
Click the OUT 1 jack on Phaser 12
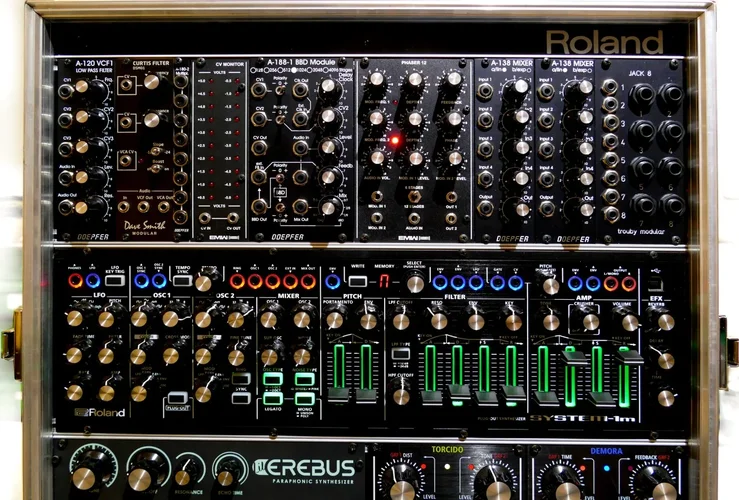(x=452, y=197)
